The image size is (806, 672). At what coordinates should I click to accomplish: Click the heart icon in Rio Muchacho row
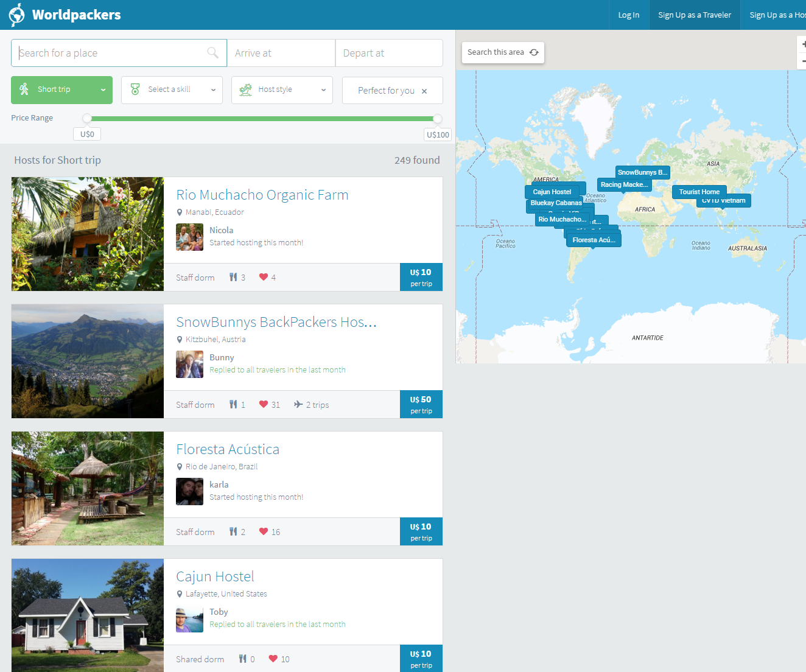click(264, 277)
